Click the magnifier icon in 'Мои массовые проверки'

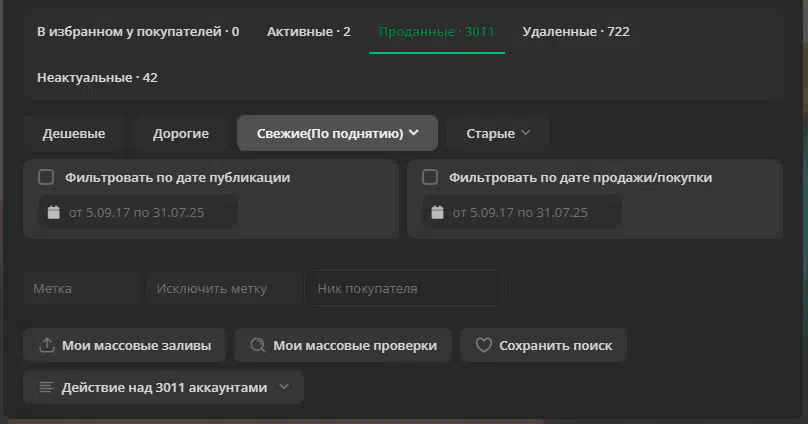(x=258, y=345)
